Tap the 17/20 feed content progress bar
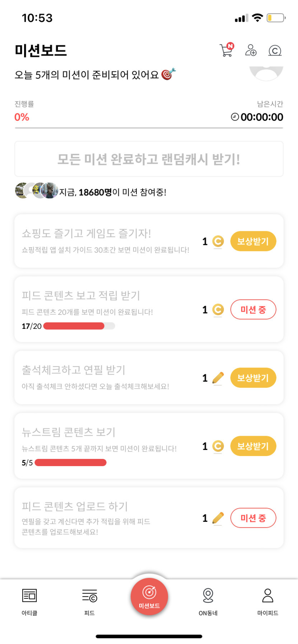Screen dimensions: 298x644 point(79,326)
